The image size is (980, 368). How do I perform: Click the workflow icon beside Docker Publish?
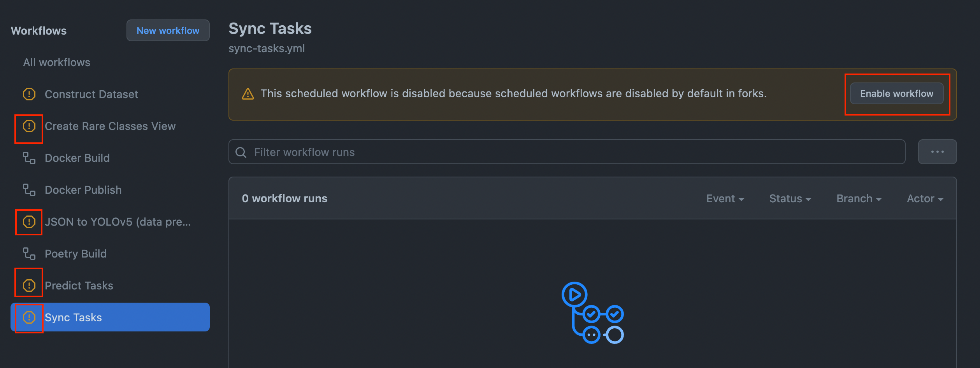[x=29, y=190]
